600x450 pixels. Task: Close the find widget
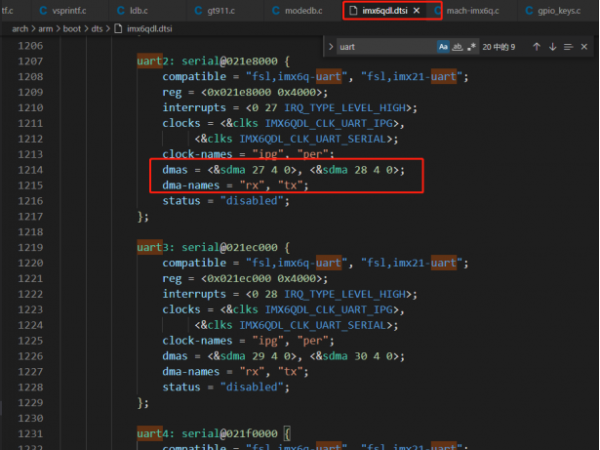tap(585, 46)
